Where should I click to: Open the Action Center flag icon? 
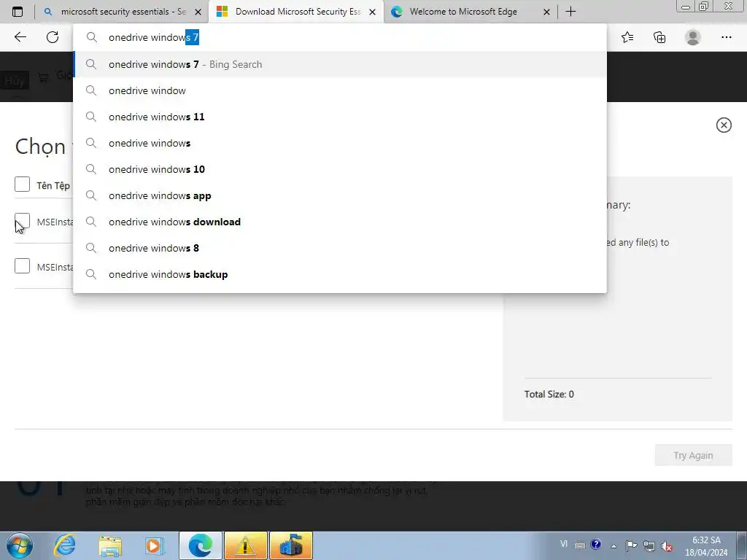click(x=631, y=545)
